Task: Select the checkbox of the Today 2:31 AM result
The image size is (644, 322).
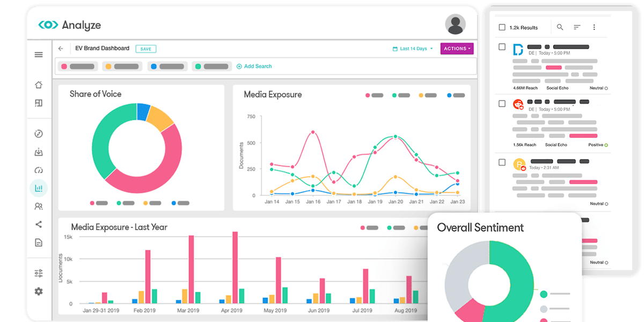Action: click(x=502, y=162)
